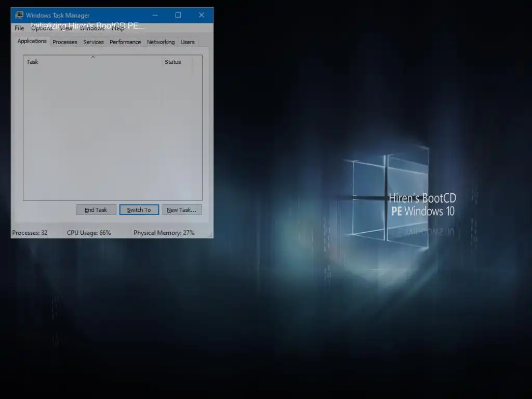The height and width of the screenshot is (399, 532).
Task: Show the Users tab
Action: (188, 42)
